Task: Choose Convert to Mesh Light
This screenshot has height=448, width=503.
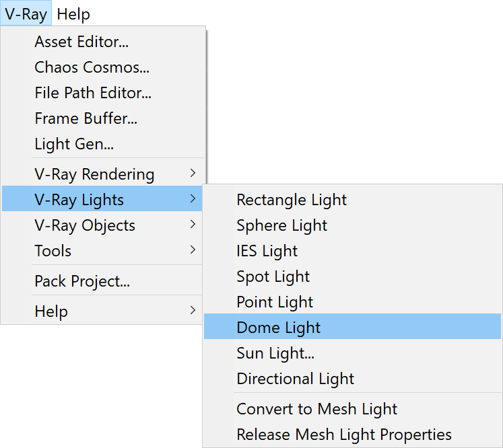Action: (352, 409)
